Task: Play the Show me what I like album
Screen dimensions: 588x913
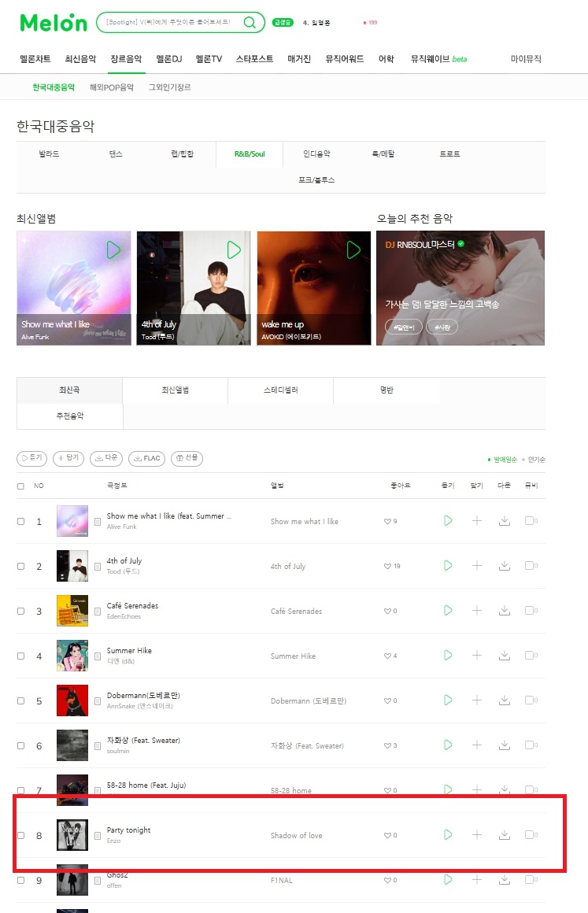Action: click(113, 250)
